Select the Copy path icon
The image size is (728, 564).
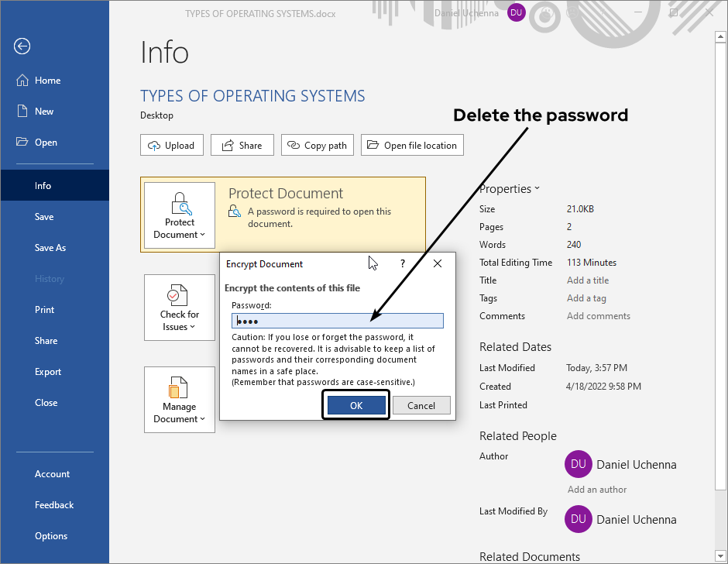coord(295,145)
